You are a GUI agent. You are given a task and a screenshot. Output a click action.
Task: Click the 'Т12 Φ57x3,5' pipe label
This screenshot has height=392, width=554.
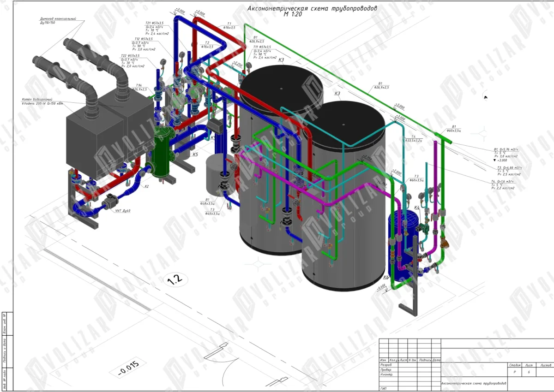(x=144, y=39)
